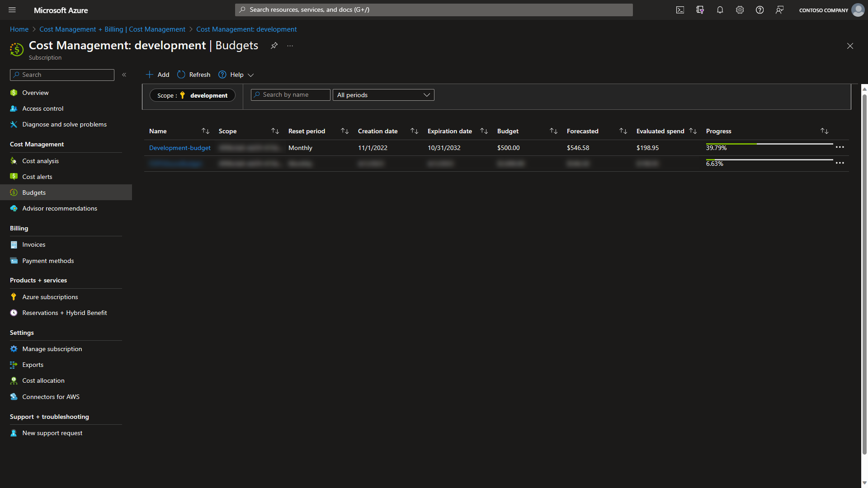Refresh the budgets list

click(193, 75)
